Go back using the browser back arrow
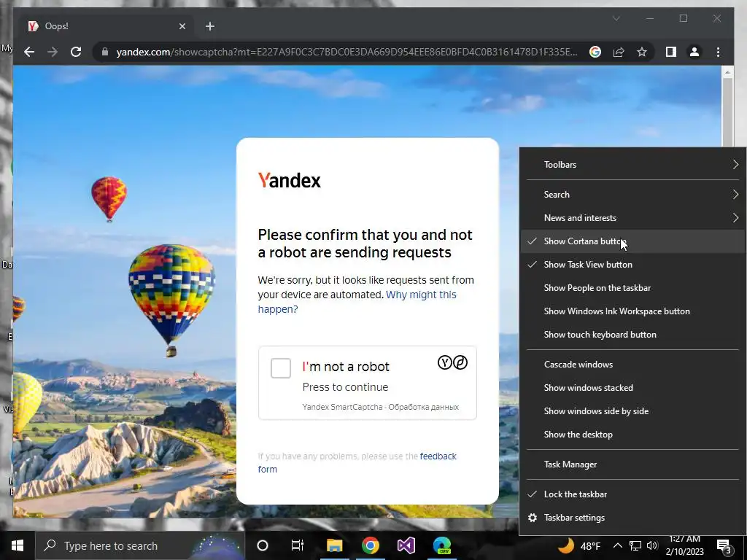The image size is (747, 560). pos(29,52)
